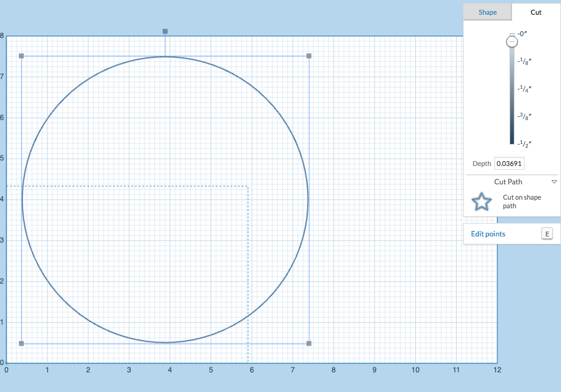The width and height of the screenshot is (561, 392).
Task: Click the depth slider handle
Action: (512, 42)
